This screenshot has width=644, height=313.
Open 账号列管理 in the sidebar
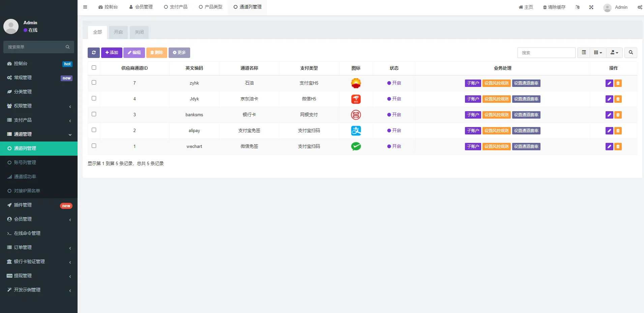[39, 162]
